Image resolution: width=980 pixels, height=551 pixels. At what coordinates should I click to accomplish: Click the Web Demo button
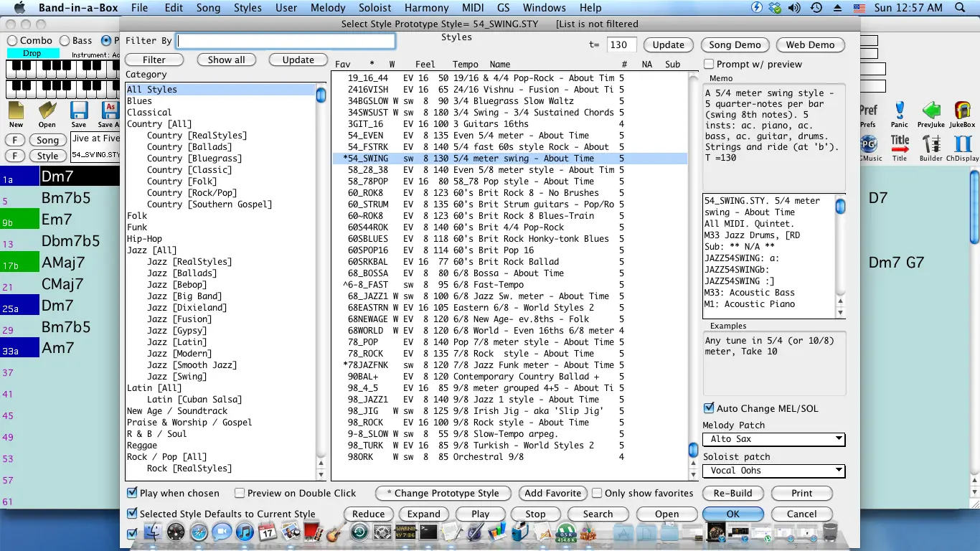pos(810,44)
